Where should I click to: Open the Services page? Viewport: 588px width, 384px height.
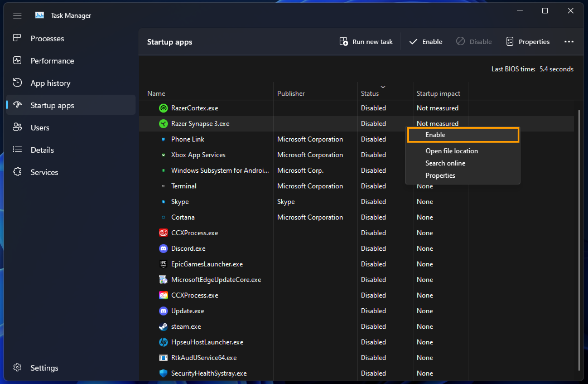[71, 172]
